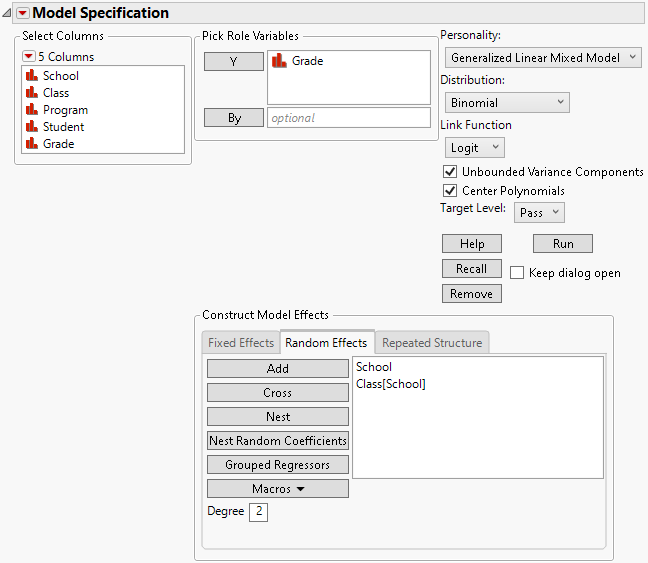648x563 pixels.
Task: Uncheck Center Polynomials
Action: [x=450, y=191]
